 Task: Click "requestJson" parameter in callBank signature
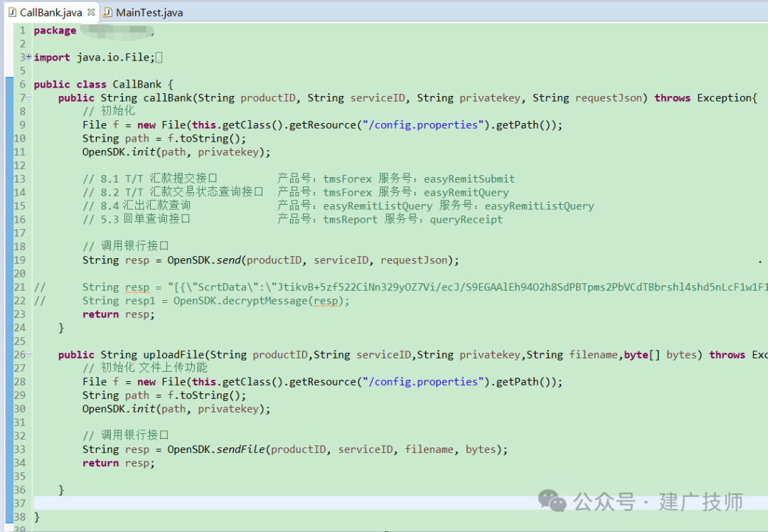[608, 98]
